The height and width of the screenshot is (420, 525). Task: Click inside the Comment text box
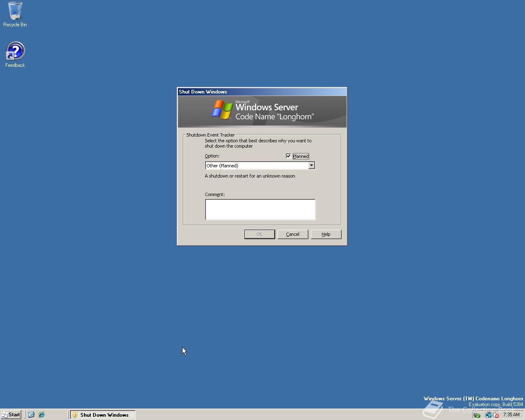tap(260, 210)
